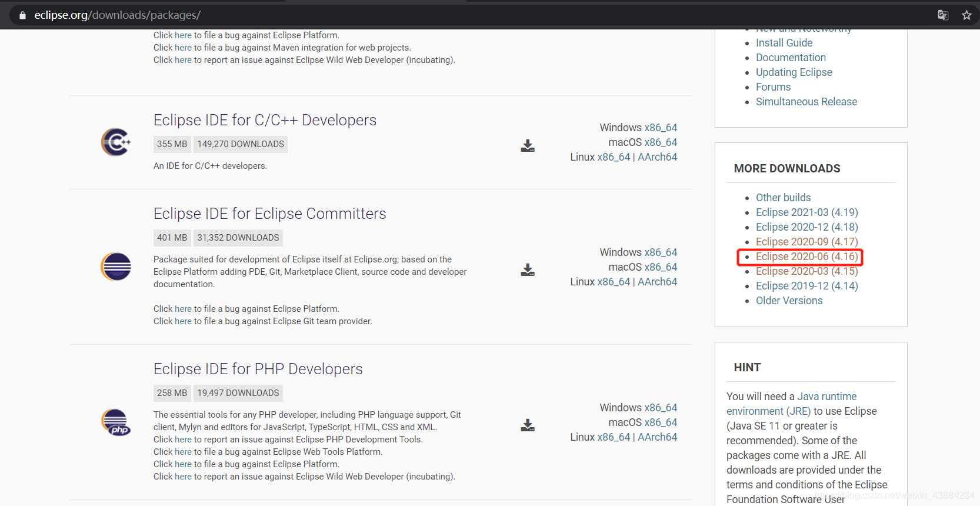Select Eclipse 2021-03 (4.19) release

click(x=806, y=212)
